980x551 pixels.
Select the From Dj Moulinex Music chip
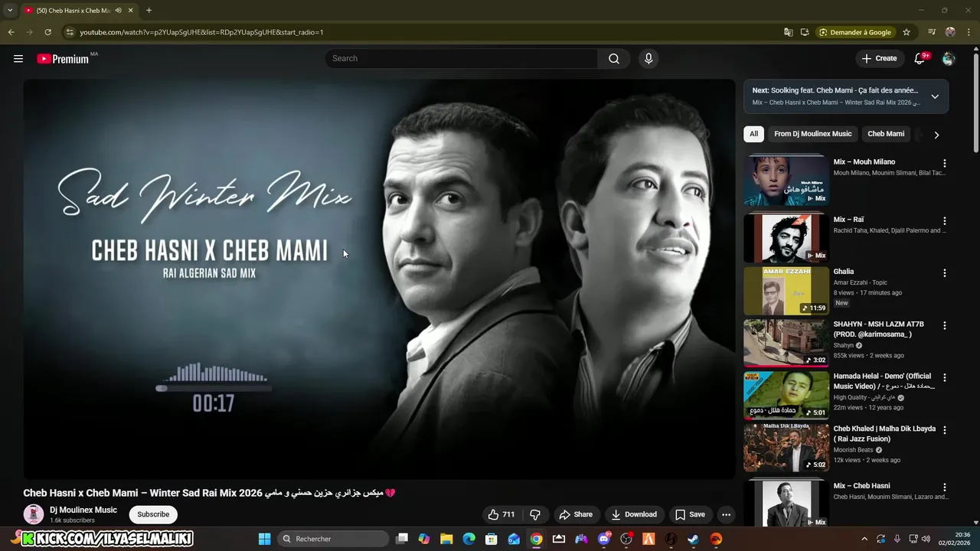point(812,134)
